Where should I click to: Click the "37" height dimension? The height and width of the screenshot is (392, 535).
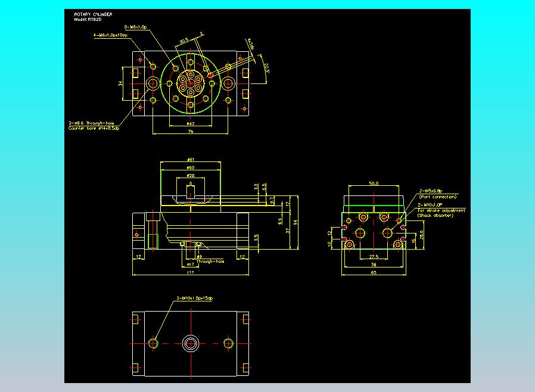(x=288, y=231)
